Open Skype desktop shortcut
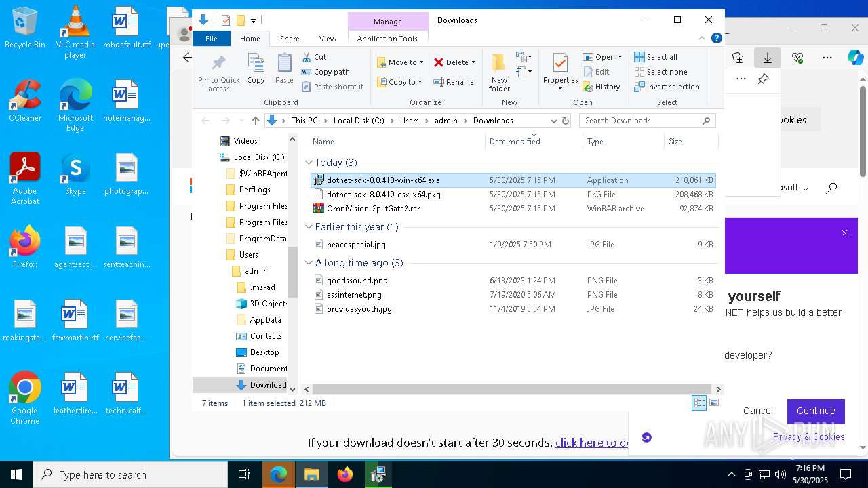This screenshot has height=488, width=868. (75, 174)
